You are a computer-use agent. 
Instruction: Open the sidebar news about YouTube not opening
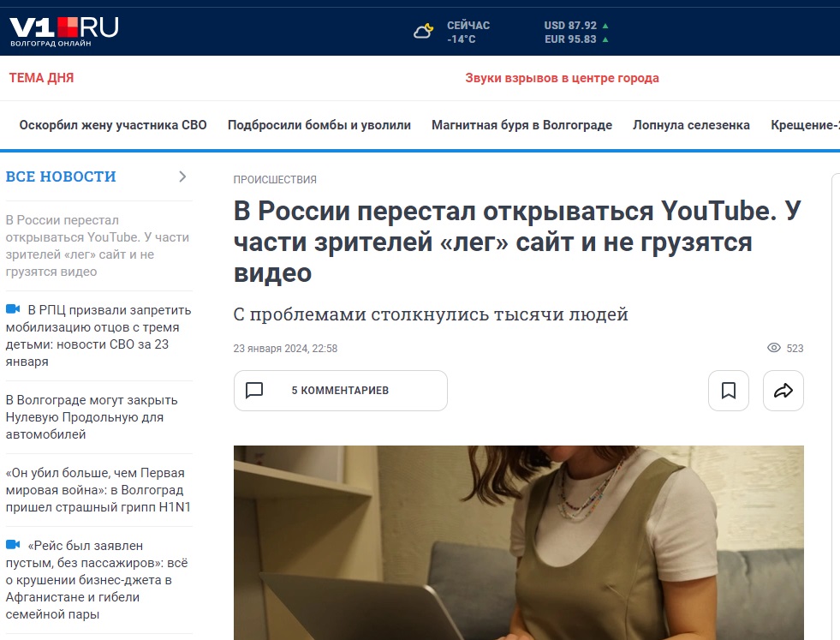pos(98,246)
